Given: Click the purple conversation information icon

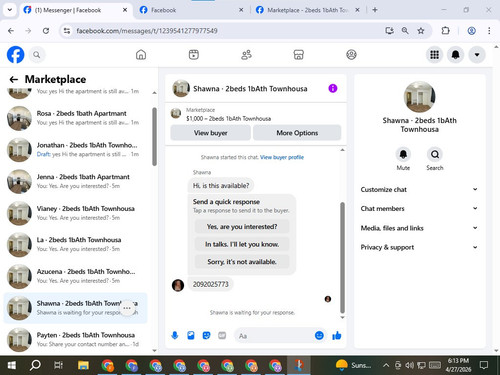Looking at the screenshot, I should (x=333, y=88).
